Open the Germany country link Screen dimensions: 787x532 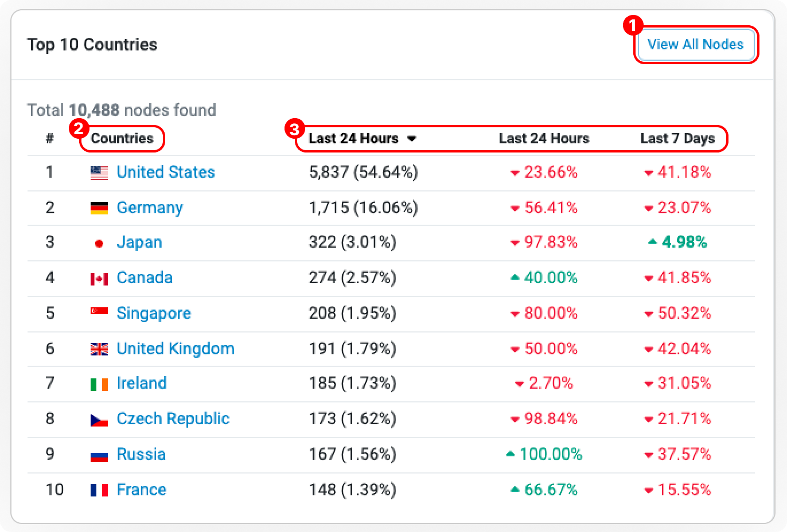[150, 208]
